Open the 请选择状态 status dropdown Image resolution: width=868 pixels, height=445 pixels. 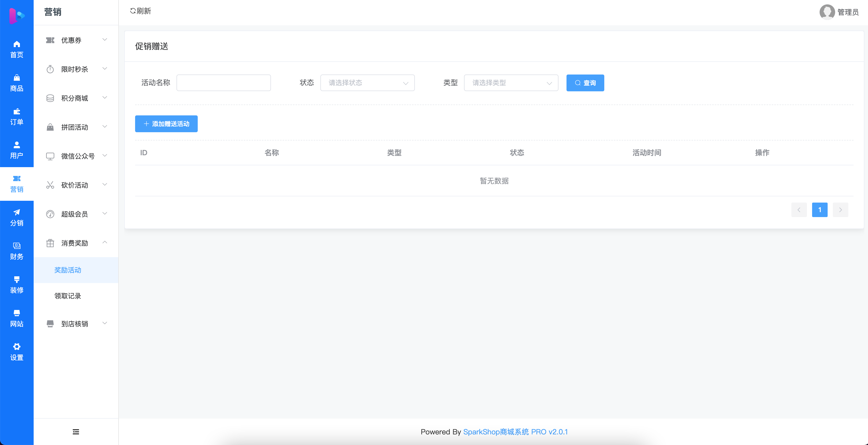[367, 83]
